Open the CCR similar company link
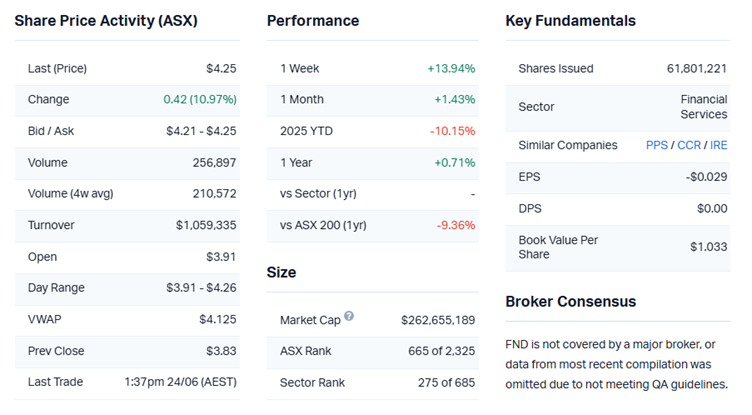 coord(689,145)
